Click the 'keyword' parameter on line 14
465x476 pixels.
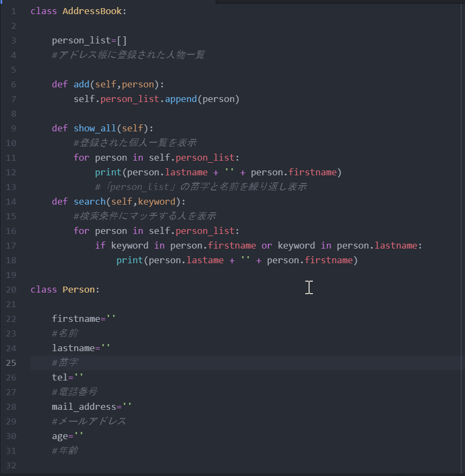point(157,201)
